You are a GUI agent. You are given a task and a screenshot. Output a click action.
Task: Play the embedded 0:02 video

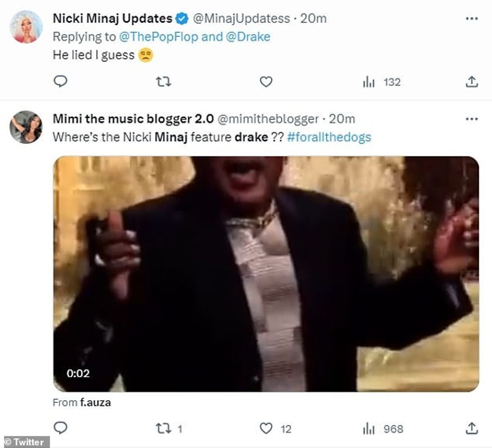click(x=266, y=274)
